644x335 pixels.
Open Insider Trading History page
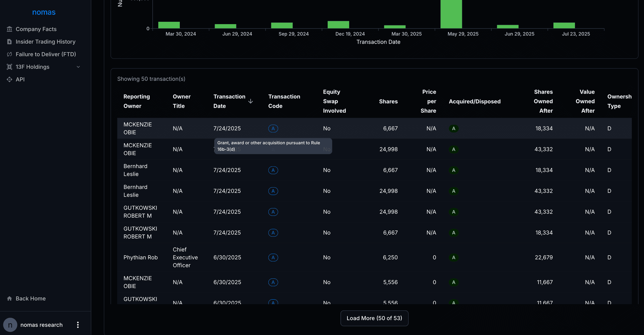pyautogui.click(x=46, y=42)
